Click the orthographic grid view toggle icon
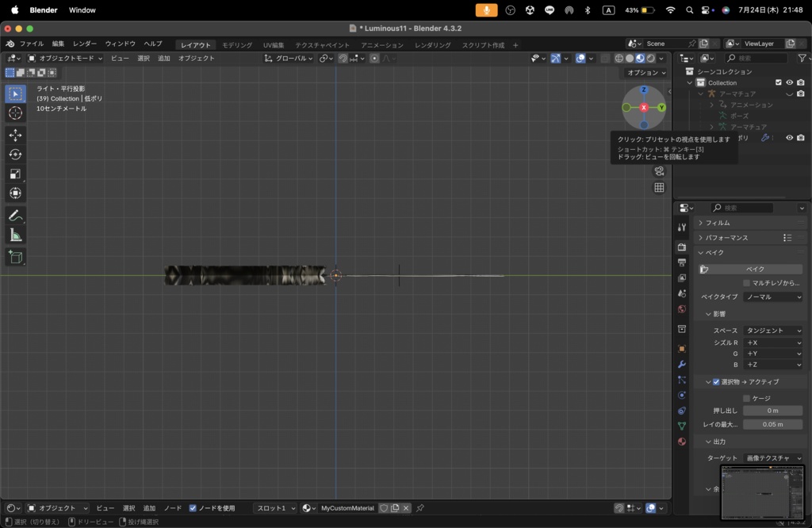The image size is (812, 528). pos(659,188)
